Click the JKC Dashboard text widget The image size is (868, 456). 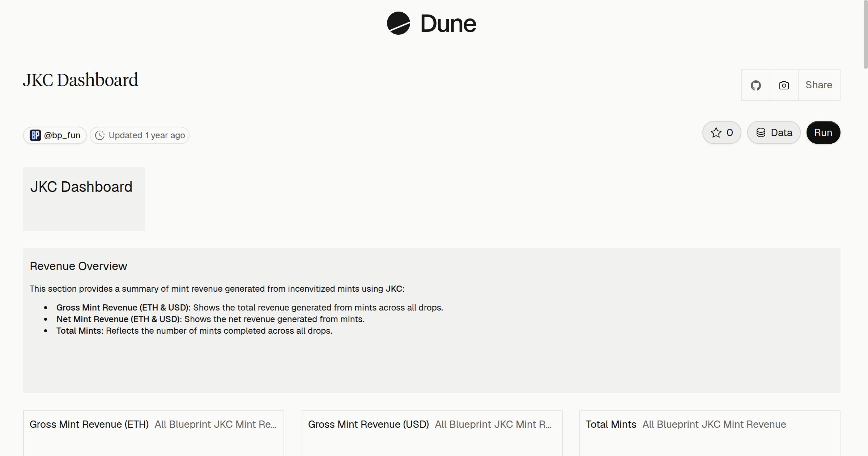click(x=84, y=199)
